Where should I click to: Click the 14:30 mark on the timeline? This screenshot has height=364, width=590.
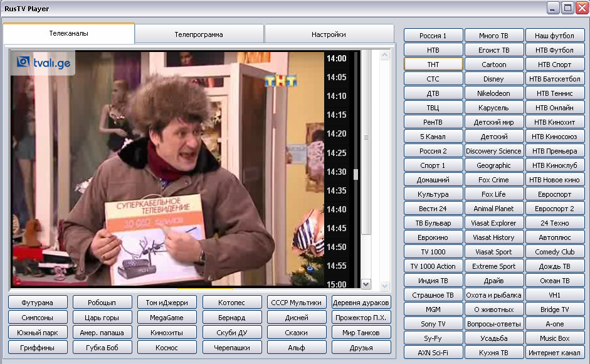coord(336,172)
